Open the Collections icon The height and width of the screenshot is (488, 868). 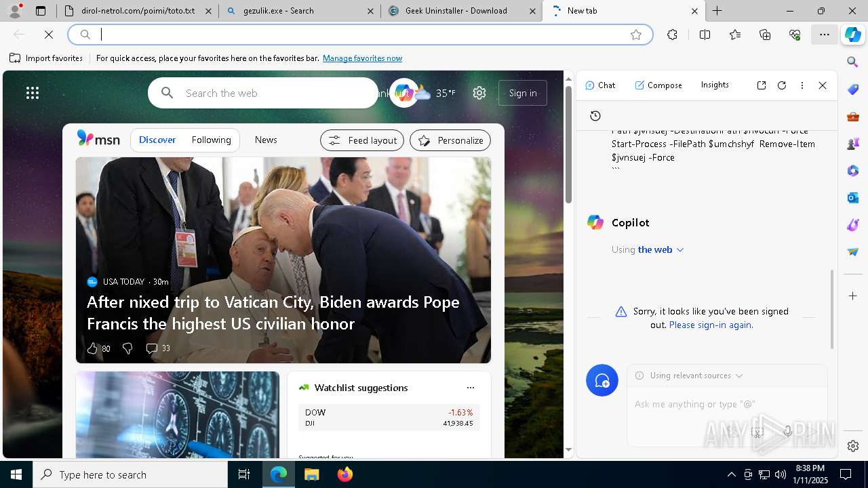coord(765,35)
